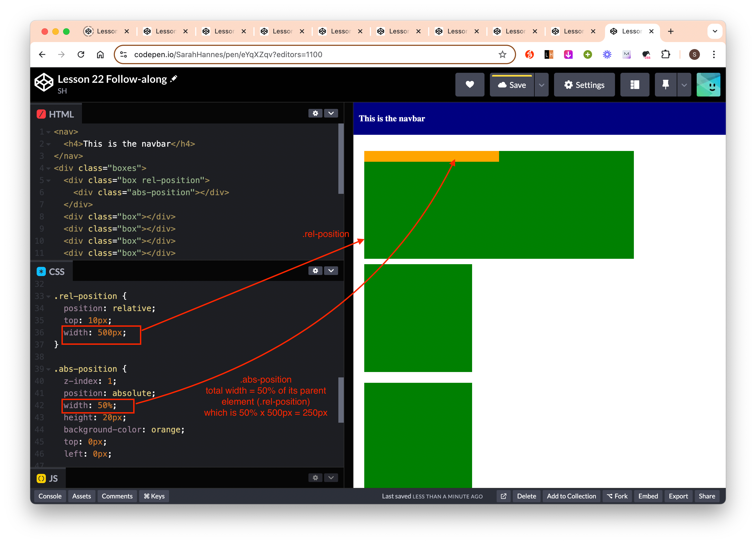Reload the current page
Viewport: 756px width, 544px height.
(81, 54)
